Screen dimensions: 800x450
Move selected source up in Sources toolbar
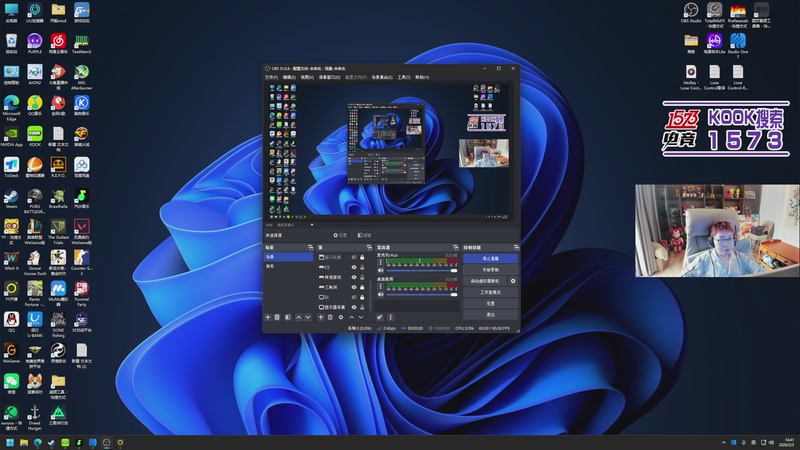pyautogui.click(x=352, y=317)
